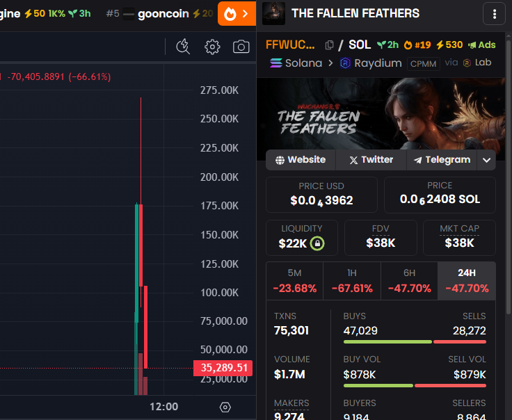This screenshot has height=420, width=512.
Task: Click the 275.00K price axis label
Action: (x=219, y=90)
